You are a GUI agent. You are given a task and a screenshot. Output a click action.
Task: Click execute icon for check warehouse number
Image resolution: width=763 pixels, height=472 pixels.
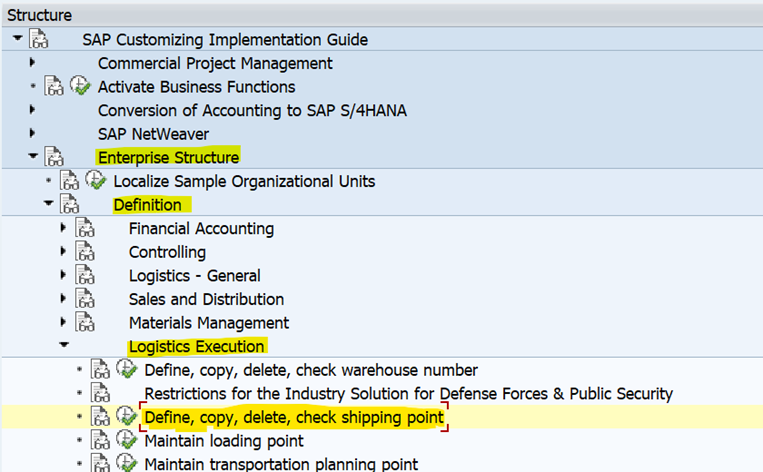pos(128,370)
